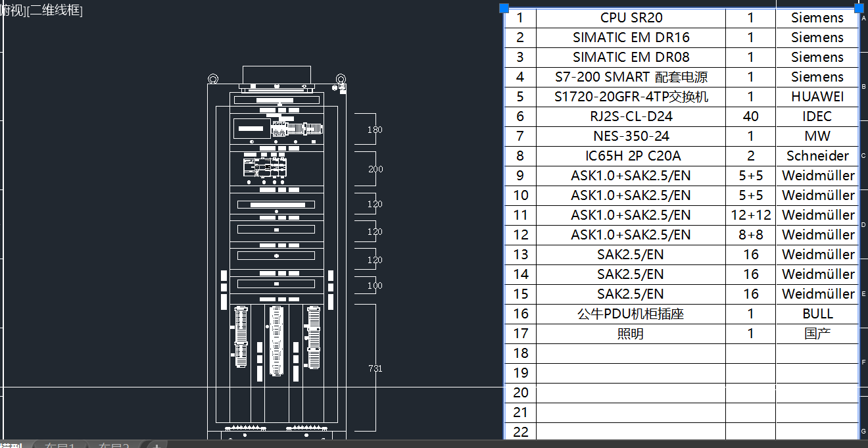Click quantity 5+5 in row 9
The height and width of the screenshot is (448, 868).
(x=751, y=176)
